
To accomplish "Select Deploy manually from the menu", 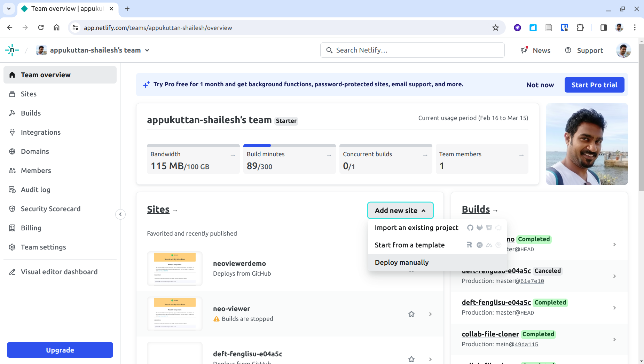I will click(x=402, y=262).
